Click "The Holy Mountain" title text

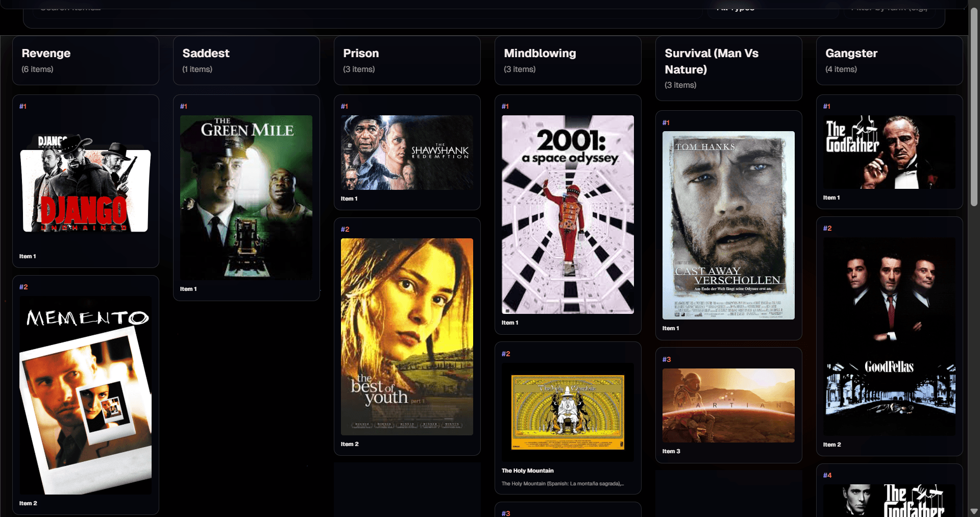(x=527, y=471)
